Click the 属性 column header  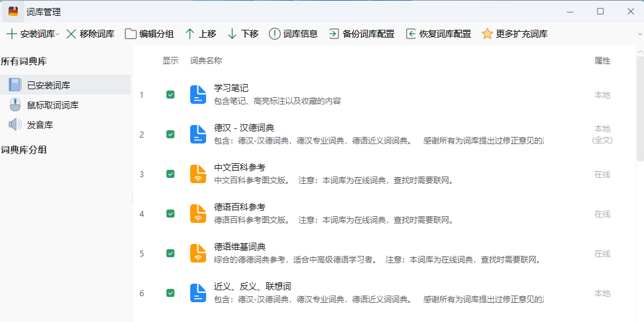[602, 61]
